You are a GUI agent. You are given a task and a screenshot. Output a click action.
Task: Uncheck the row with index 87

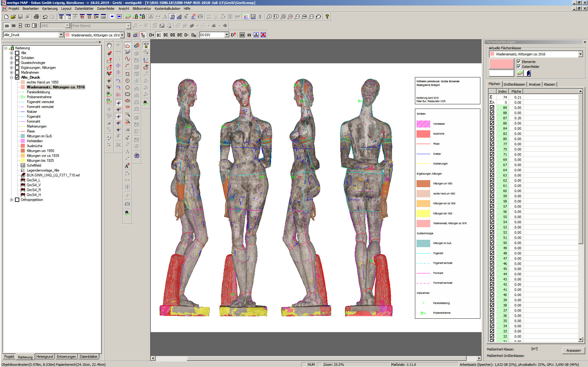click(492, 118)
